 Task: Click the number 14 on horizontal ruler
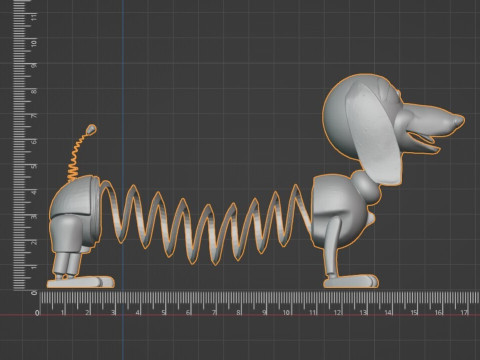coord(388,313)
